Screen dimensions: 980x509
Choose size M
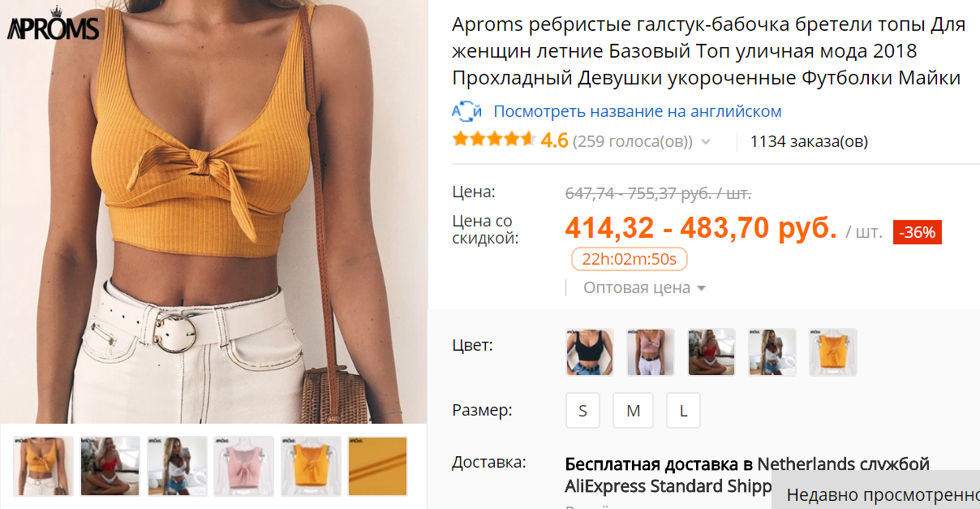click(633, 411)
